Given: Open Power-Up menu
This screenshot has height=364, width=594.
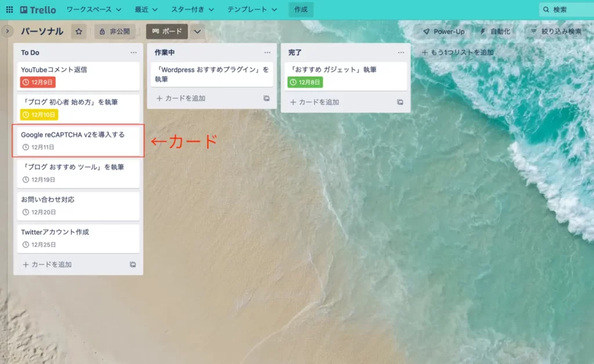Looking at the screenshot, I should point(444,31).
